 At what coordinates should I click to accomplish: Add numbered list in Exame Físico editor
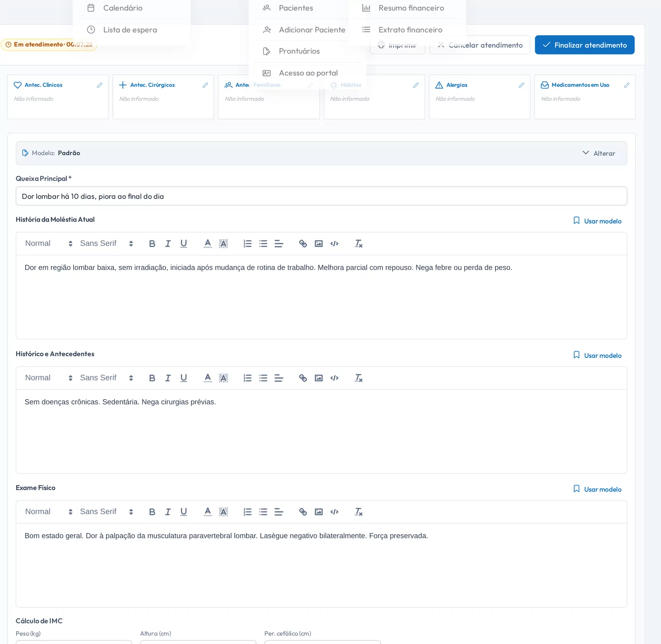[x=247, y=512]
